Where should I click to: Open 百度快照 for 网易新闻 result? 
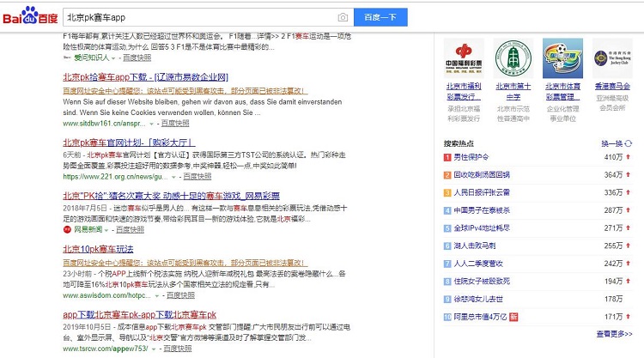(131, 229)
